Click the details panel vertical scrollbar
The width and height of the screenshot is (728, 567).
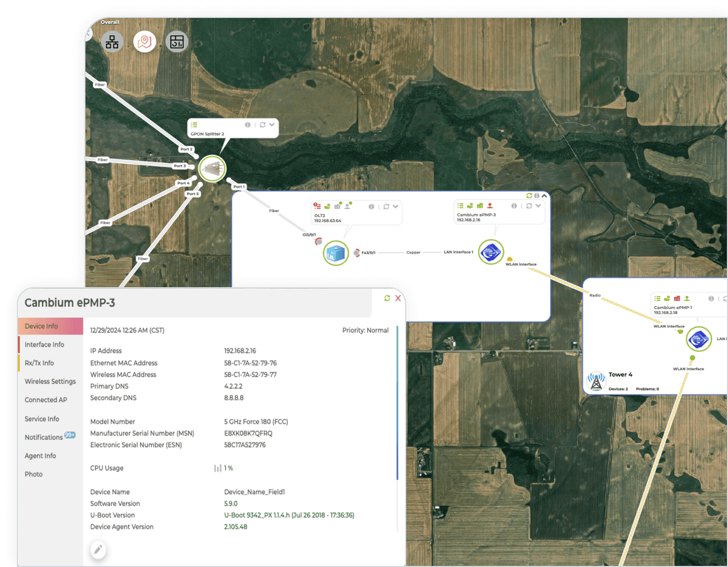coord(397,403)
